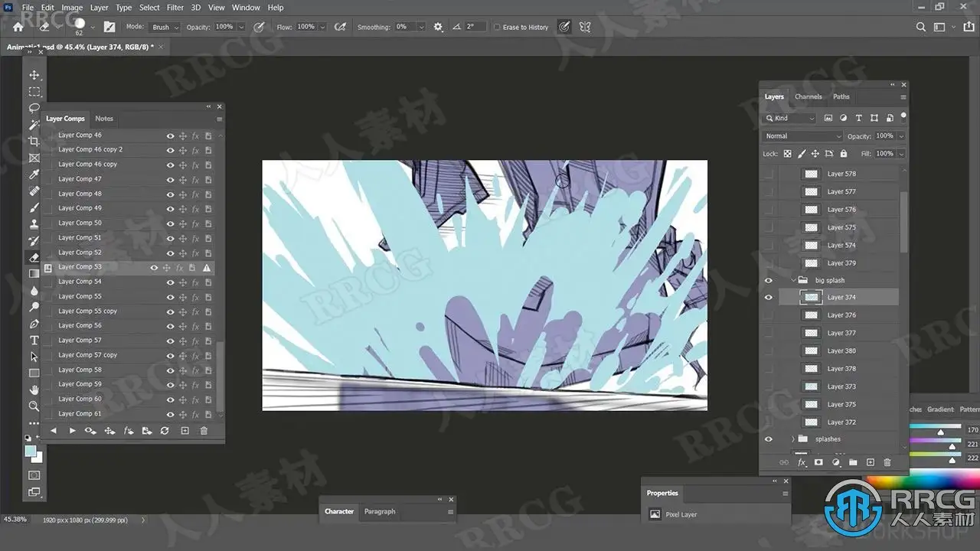Open eraser Mode dropdown
Viewport: 980px width, 551px height.
point(165,27)
